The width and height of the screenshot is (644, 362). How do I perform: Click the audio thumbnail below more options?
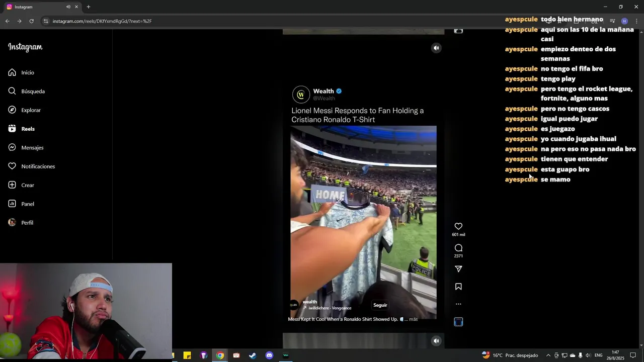coord(458,322)
